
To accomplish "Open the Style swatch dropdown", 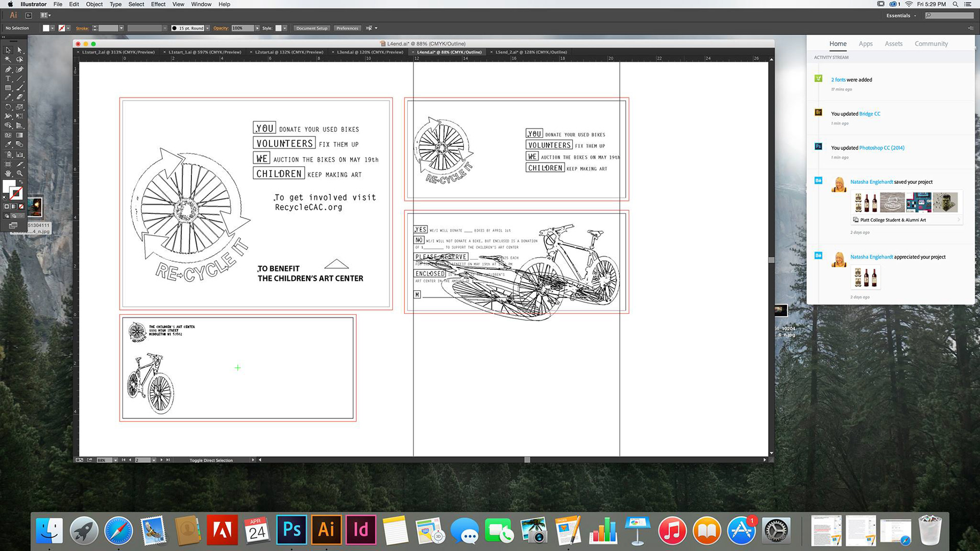I will pyautogui.click(x=285, y=28).
